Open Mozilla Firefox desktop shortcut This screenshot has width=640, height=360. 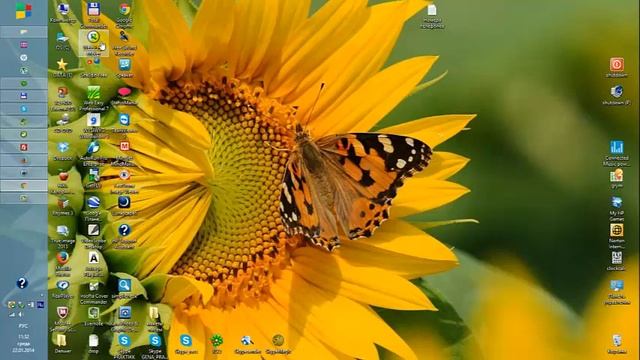tap(63, 264)
